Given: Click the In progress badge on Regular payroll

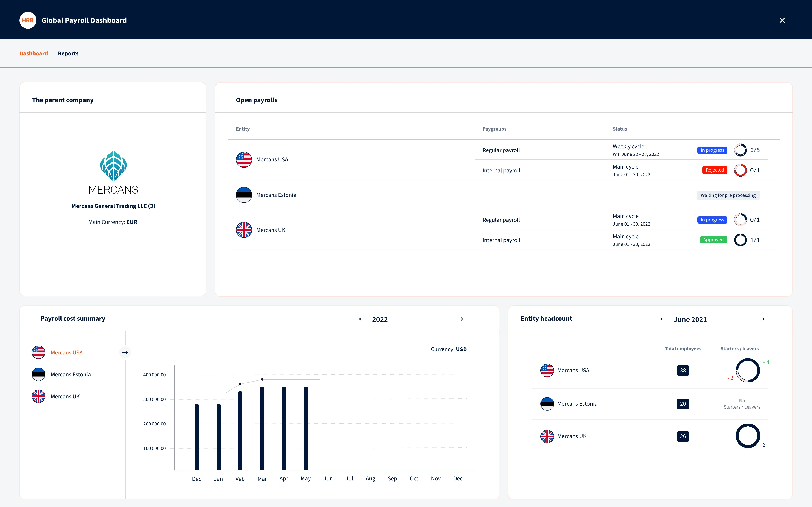Looking at the screenshot, I should tap(712, 220).
